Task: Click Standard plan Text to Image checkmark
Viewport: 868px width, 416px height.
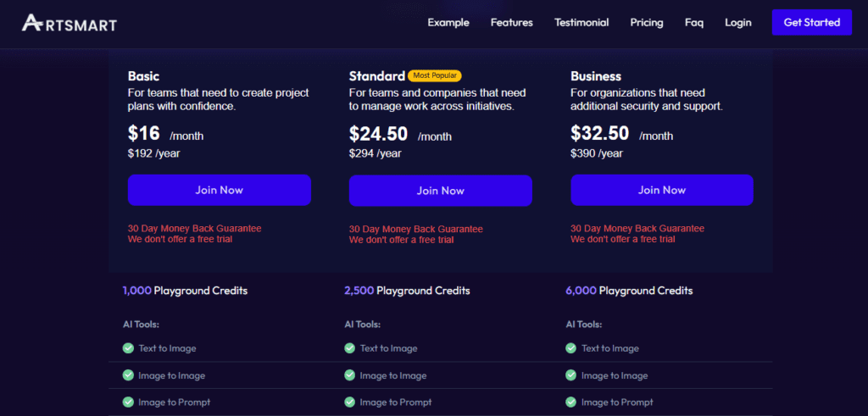Action: [x=349, y=348]
